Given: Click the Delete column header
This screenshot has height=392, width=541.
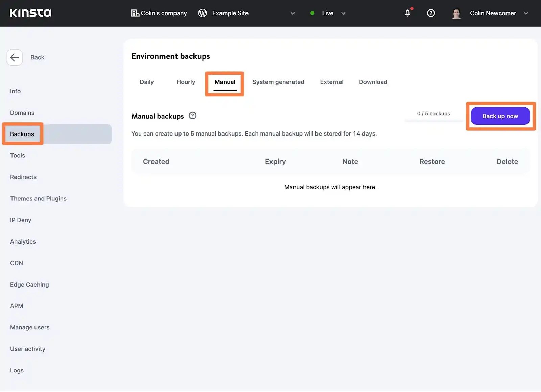Looking at the screenshot, I should [x=507, y=162].
